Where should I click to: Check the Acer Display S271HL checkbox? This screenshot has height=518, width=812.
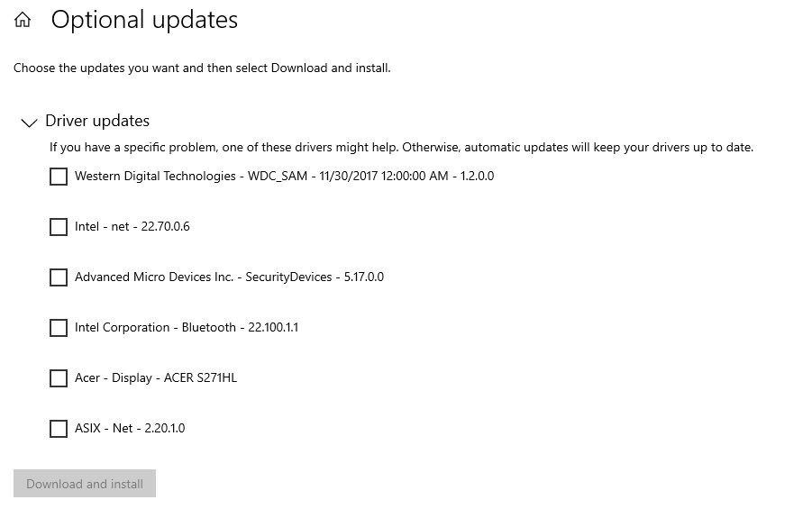click(59, 378)
